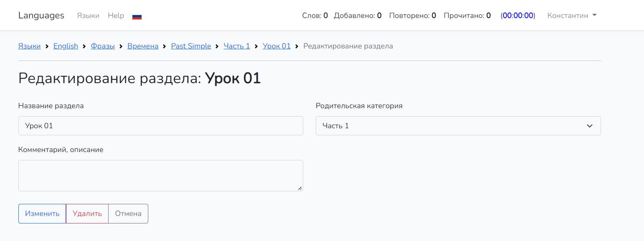
Task: Open the Языки menu in navbar
Action: (x=88, y=15)
